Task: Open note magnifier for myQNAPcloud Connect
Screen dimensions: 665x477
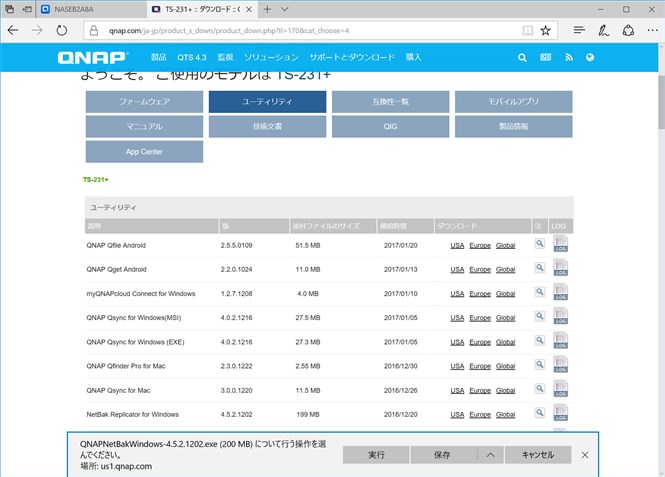Action: [539, 292]
